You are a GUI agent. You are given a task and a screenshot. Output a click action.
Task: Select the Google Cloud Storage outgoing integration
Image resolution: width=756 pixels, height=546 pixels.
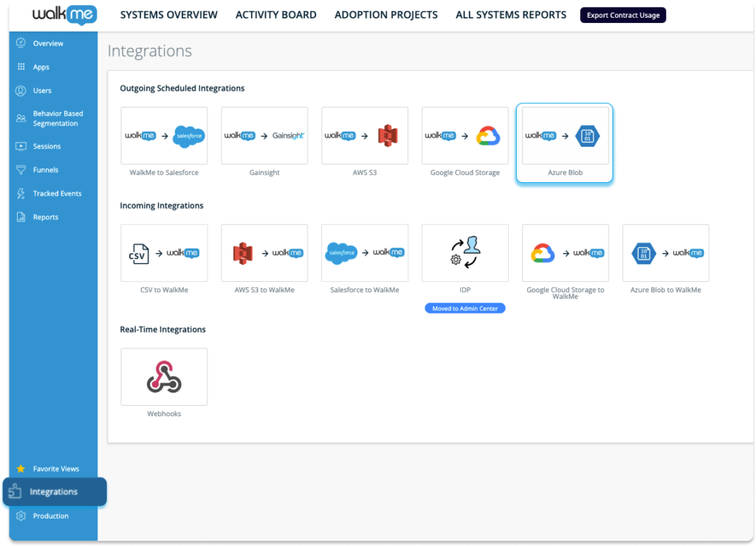tap(464, 136)
